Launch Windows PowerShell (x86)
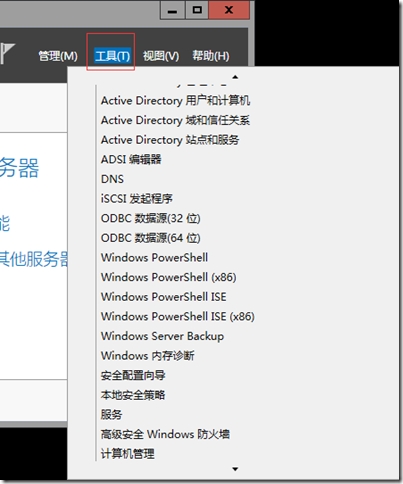 169,277
